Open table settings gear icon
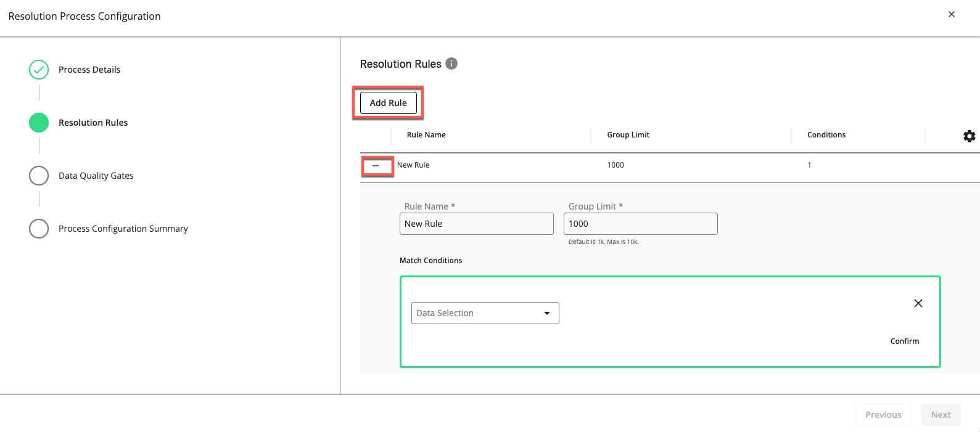The width and height of the screenshot is (980, 432). (969, 136)
